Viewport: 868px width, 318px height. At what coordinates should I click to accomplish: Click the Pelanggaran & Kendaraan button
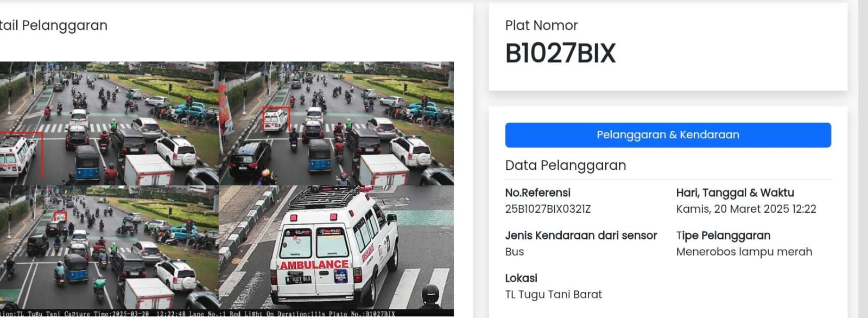pos(668,135)
